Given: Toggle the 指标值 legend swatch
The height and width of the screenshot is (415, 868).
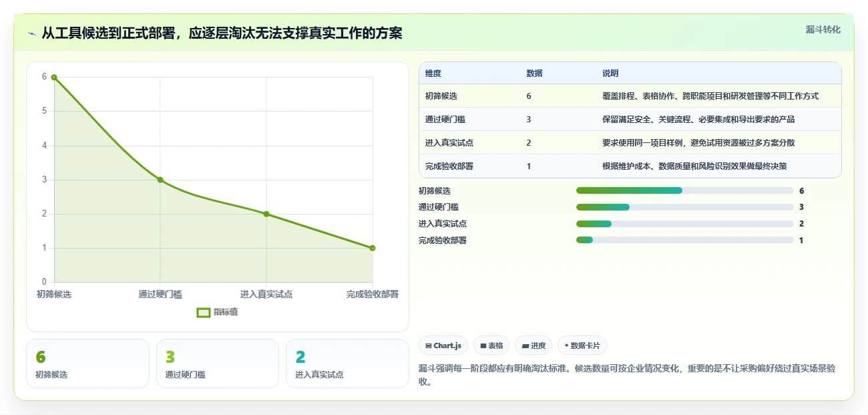Looking at the screenshot, I should click(x=204, y=312).
